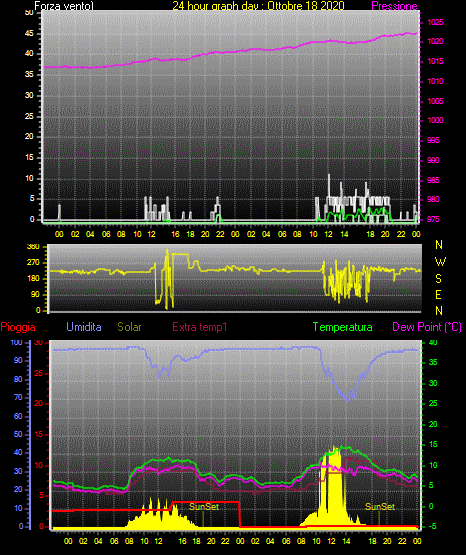This screenshot has width=466, height=555.
Task: Click the S wind direction label
Action: (x=438, y=279)
